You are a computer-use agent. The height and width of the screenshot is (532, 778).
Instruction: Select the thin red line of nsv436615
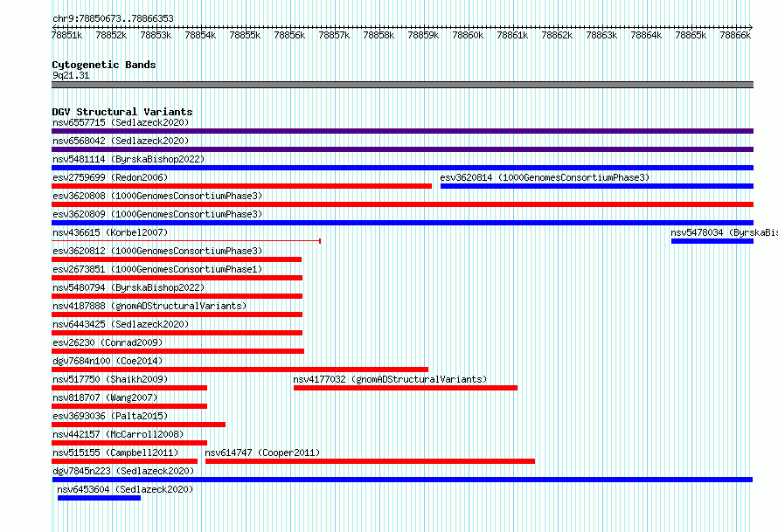(186, 241)
